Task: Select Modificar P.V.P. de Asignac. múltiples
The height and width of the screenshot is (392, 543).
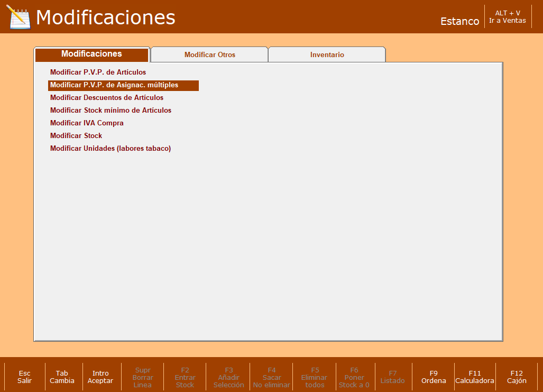Action: coord(123,85)
